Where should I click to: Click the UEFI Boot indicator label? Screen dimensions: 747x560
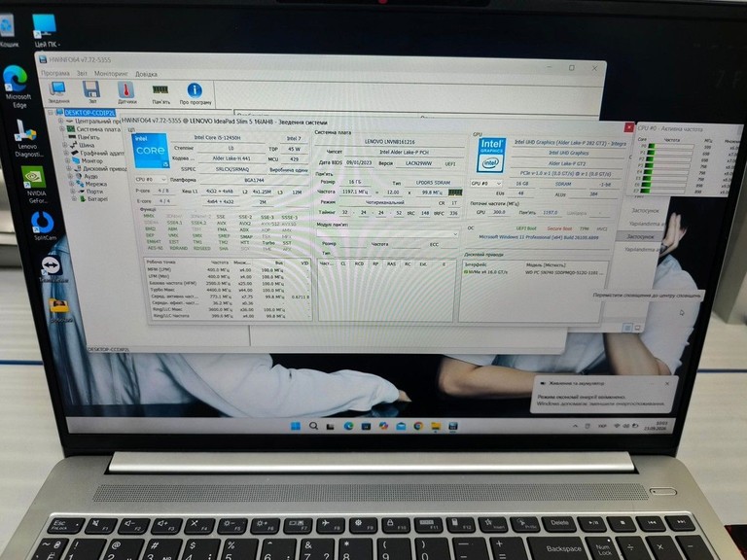click(x=526, y=228)
